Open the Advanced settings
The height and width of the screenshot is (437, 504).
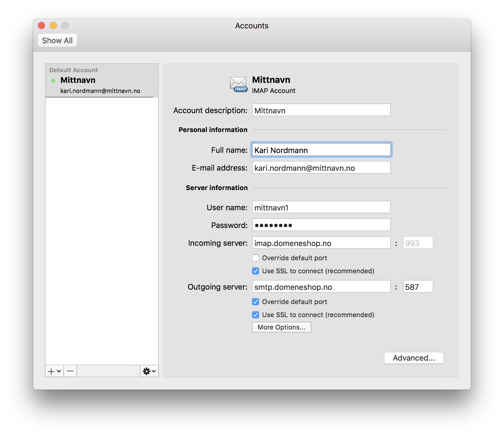coord(414,358)
